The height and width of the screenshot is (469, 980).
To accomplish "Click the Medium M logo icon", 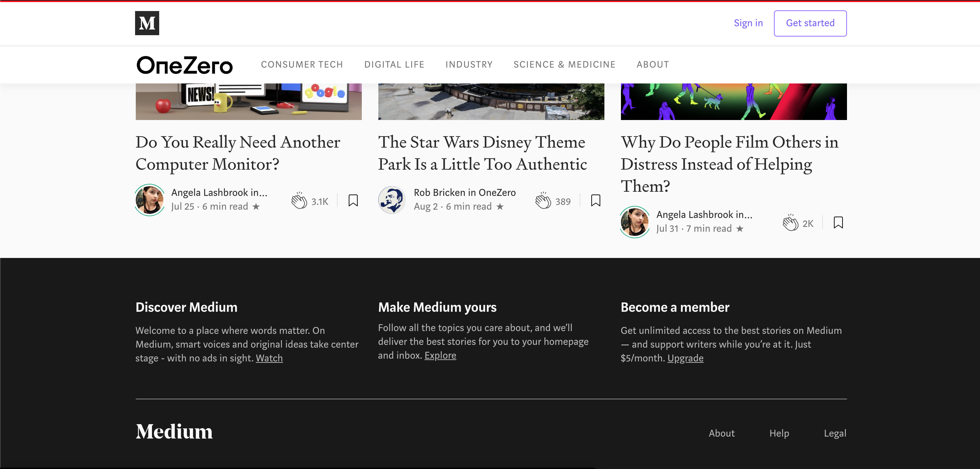I will coord(147,23).
